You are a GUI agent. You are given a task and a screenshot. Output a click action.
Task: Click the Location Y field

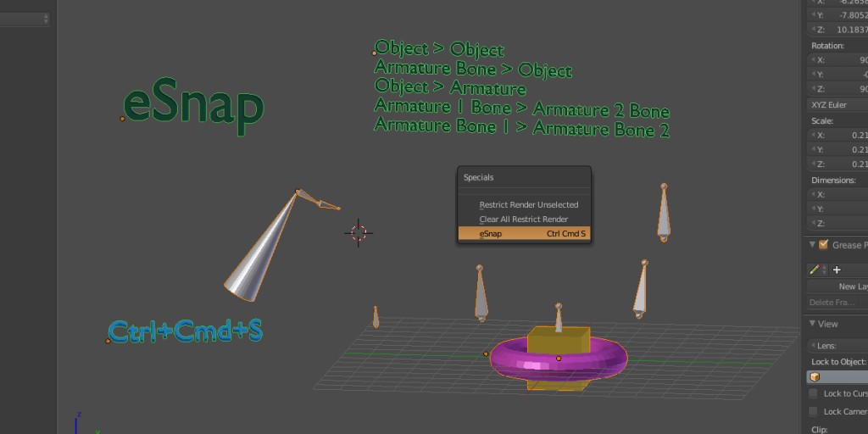(x=837, y=15)
